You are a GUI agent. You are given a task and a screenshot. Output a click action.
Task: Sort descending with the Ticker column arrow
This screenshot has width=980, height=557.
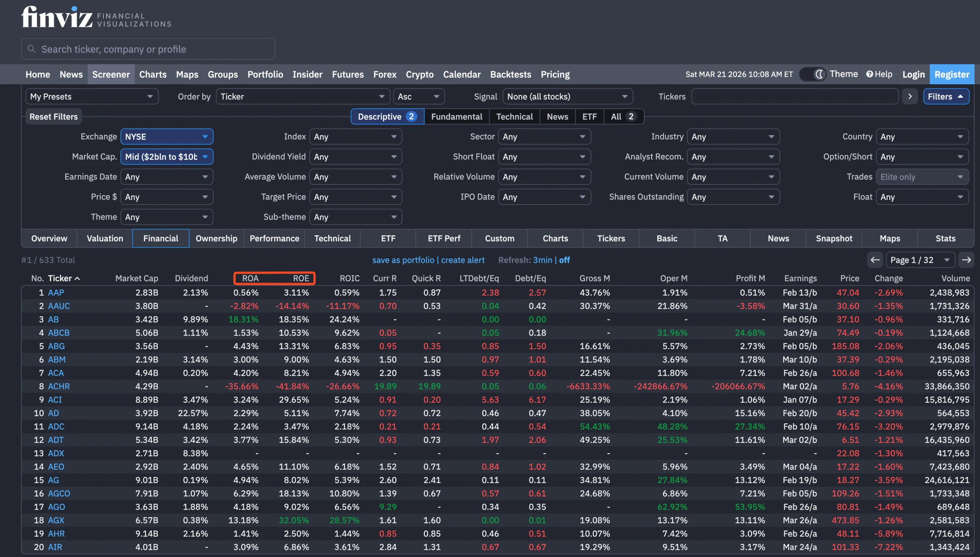pos(77,278)
